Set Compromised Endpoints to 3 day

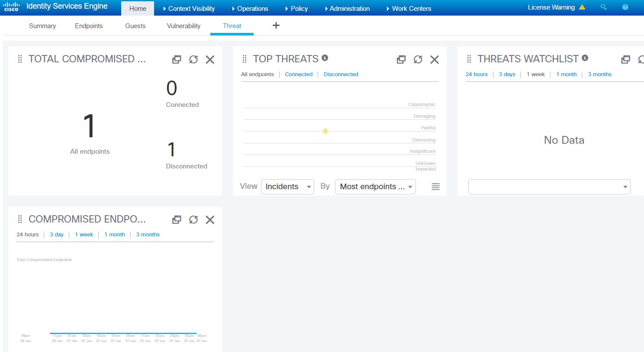[57, 235]
